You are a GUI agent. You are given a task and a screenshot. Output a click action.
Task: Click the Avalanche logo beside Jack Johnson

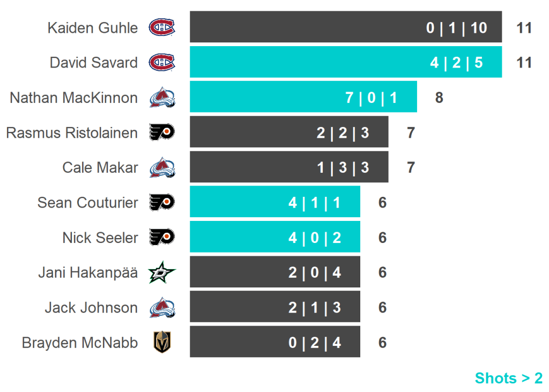[162, 308]
